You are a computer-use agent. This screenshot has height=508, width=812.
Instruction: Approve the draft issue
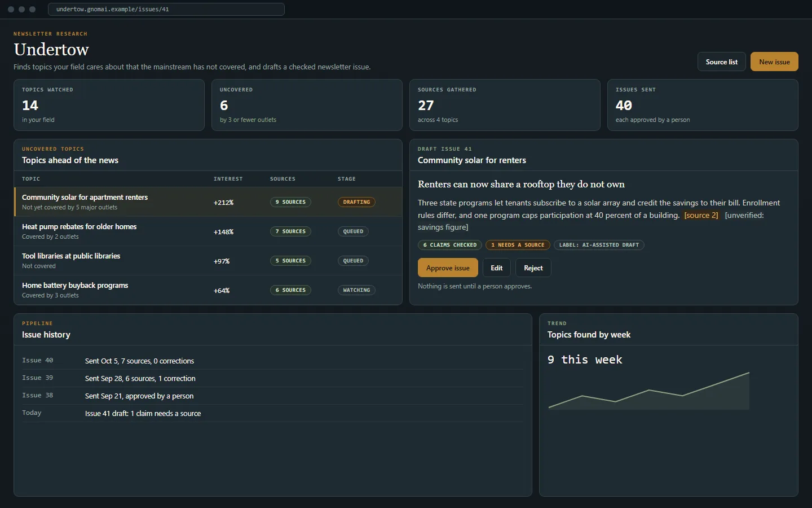coord(448,268)
